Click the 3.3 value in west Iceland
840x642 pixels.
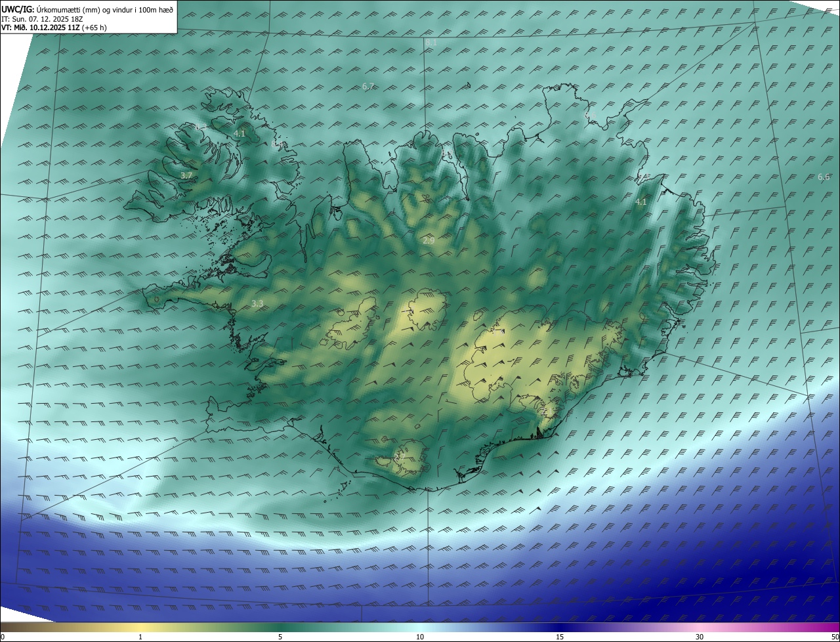(257, 303)
